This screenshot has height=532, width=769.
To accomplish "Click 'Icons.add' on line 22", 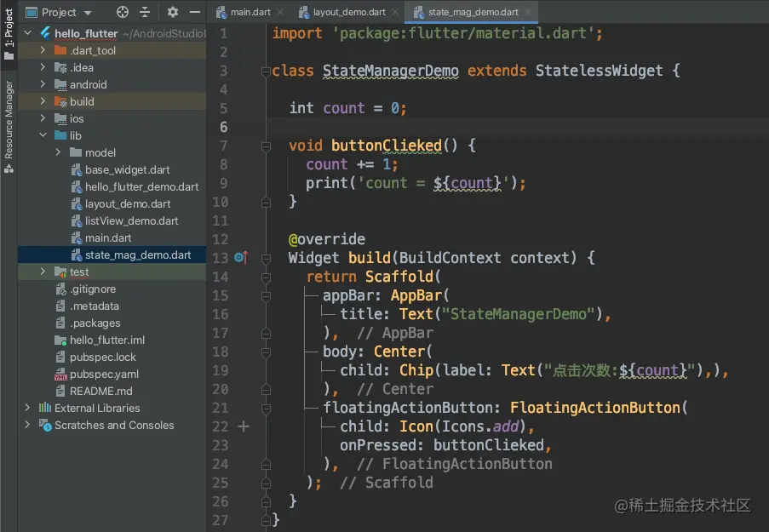I will click(x=480, y=426).
